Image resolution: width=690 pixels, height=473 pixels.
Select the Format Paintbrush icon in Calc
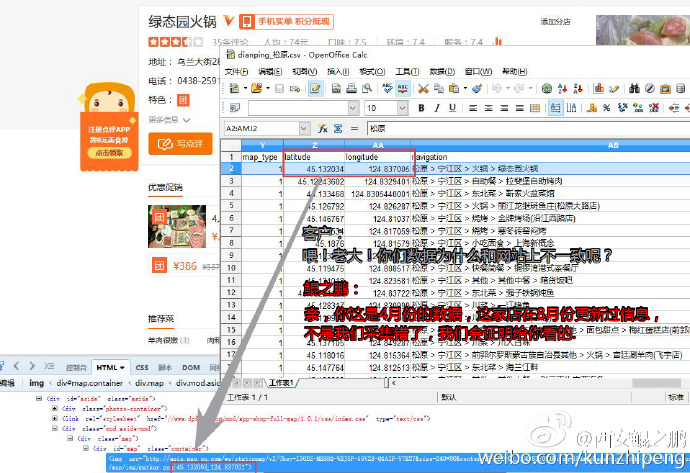[x=477, y=88]
